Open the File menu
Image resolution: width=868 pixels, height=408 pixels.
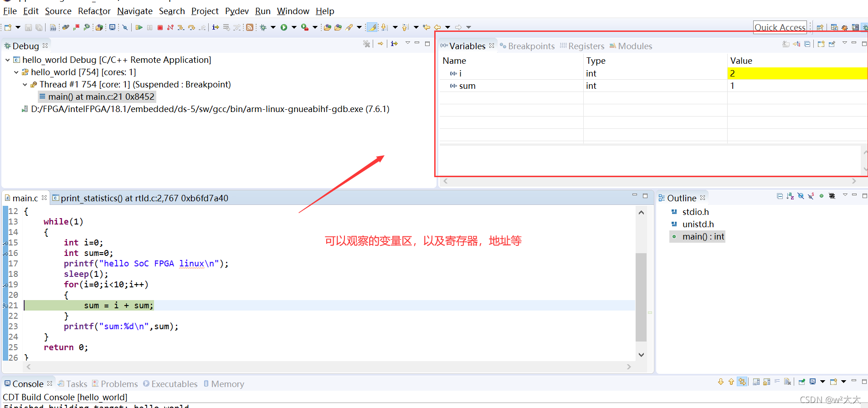(x=10, y=11)
